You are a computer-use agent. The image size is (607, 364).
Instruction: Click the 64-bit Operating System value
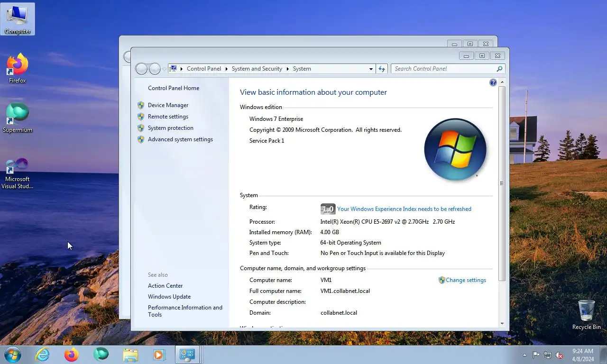coord(350,243)
